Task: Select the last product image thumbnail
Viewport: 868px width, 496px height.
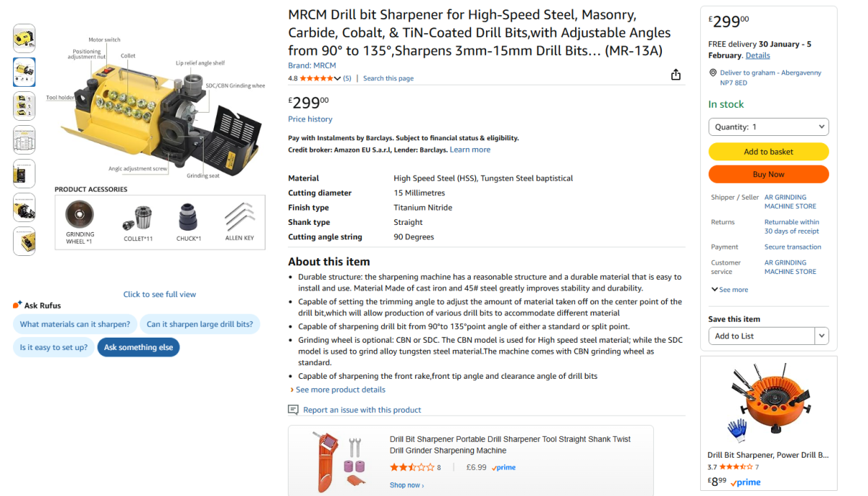Action: 24,241
